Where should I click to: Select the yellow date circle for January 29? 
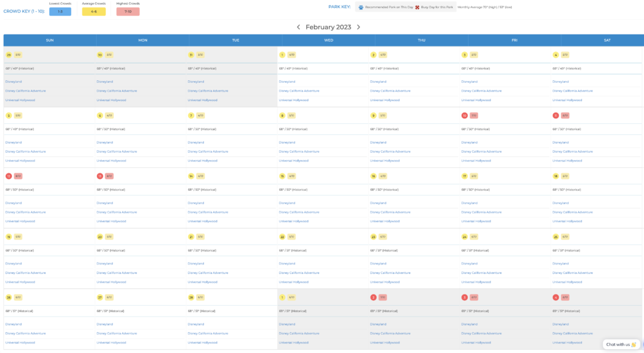pyautogui.click(x=9, y=55)
